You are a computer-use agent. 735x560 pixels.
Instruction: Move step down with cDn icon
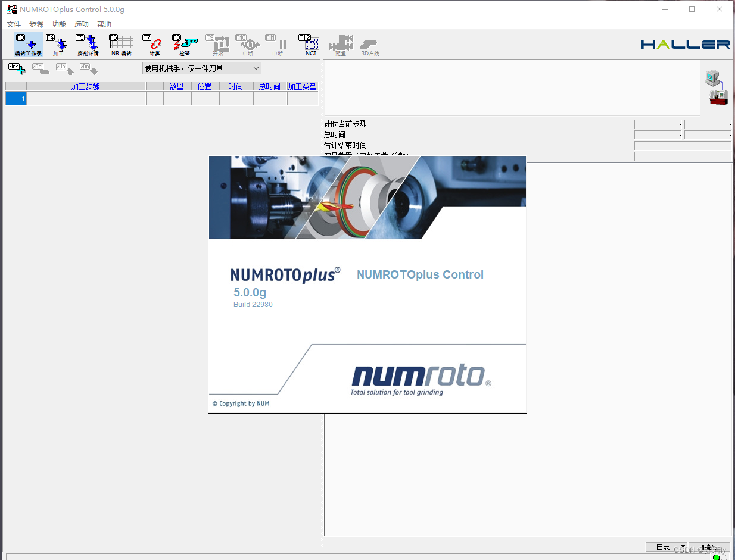[x=88, y=68]
